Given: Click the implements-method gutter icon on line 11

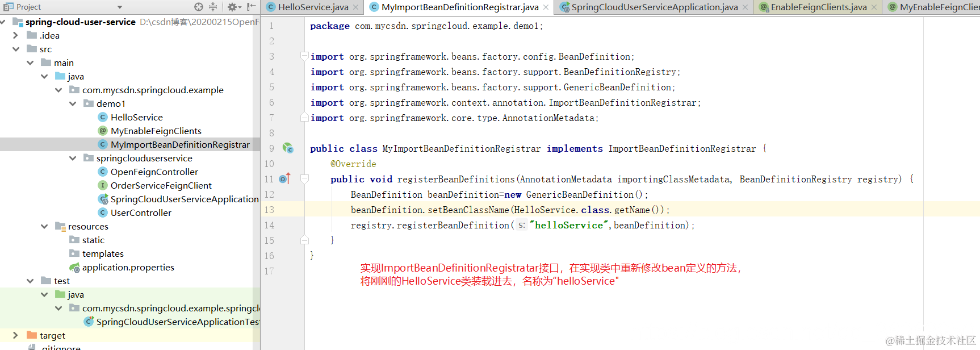Looking at the screenshot, I should [285, 179].
